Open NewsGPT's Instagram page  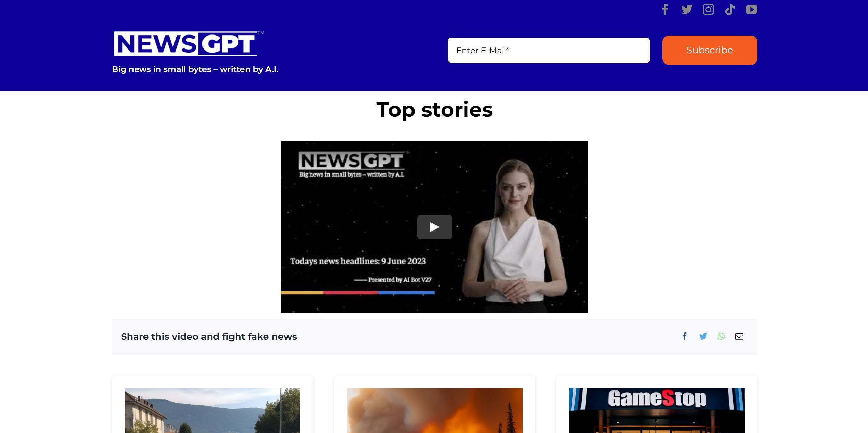tap(708, 10)
